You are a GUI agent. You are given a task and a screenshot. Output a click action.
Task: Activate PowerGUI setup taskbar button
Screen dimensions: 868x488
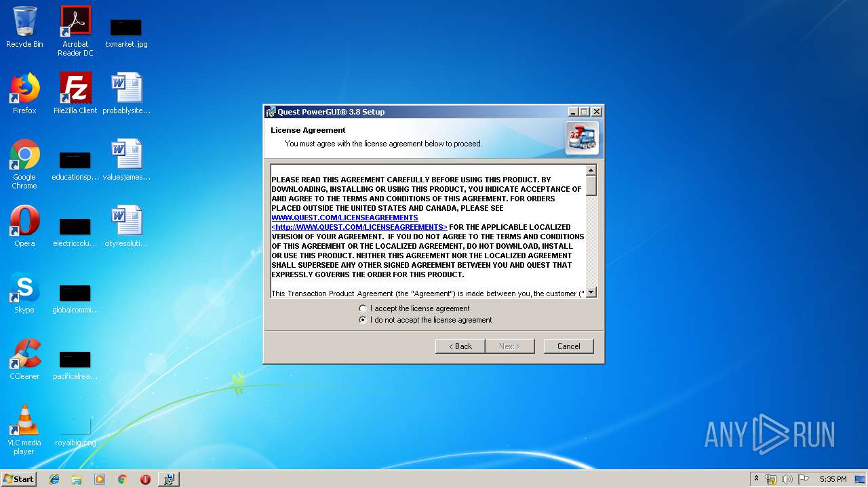point(169,479)
